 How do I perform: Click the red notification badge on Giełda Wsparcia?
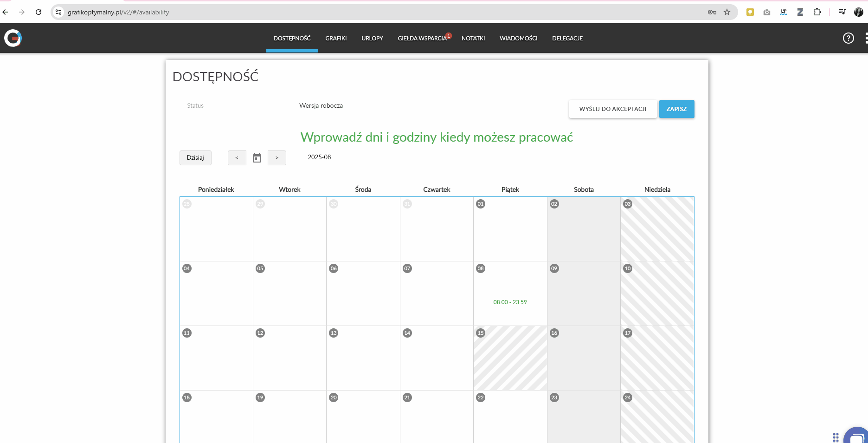pyautogui.click(x=449, y=36)
